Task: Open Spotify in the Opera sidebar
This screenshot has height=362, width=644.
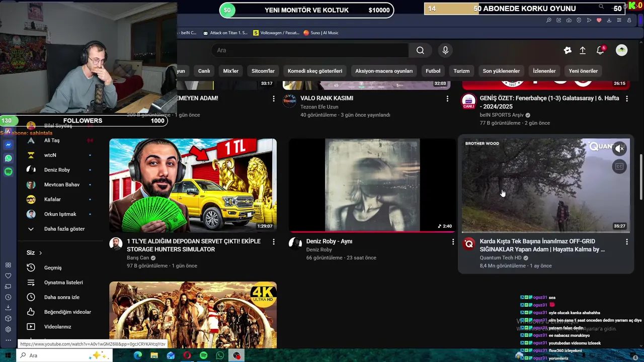Action: [8, 172]
